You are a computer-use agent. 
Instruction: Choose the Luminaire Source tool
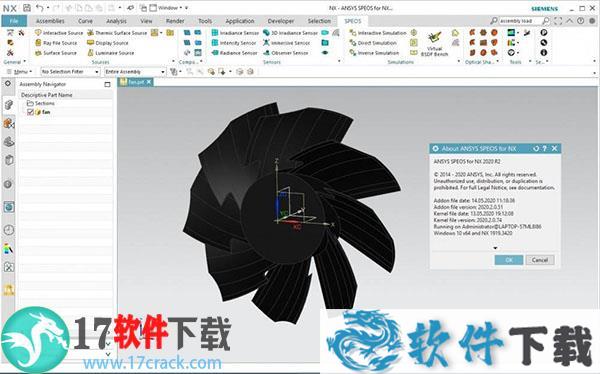coord(111,53)
